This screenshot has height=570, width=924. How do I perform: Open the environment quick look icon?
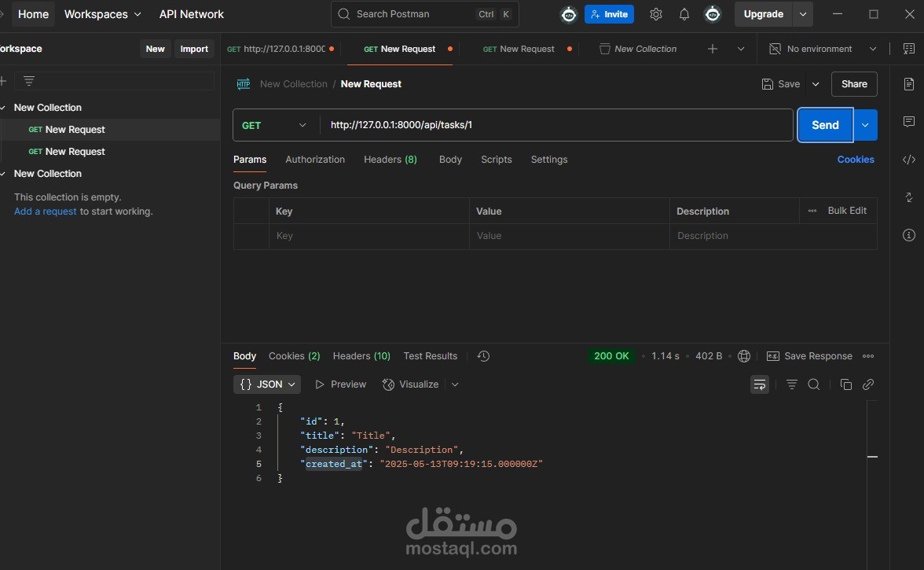[x=908, y=49]
